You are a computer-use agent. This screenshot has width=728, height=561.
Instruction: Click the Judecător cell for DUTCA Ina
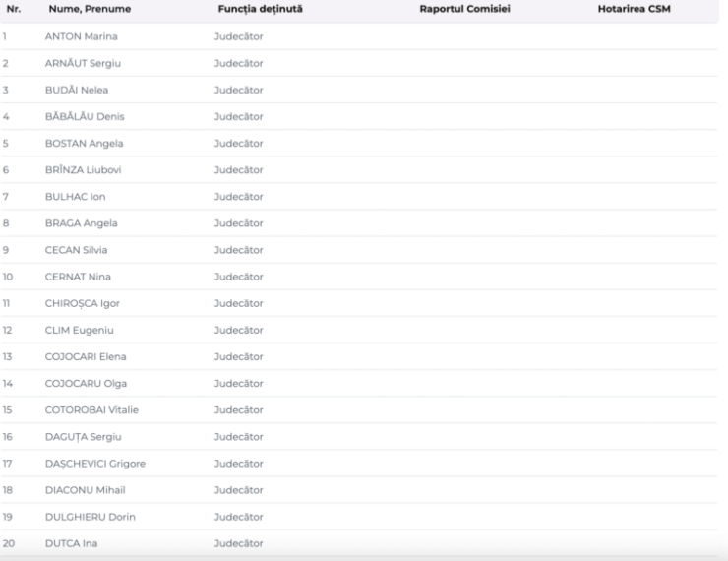tap(238, 542)
